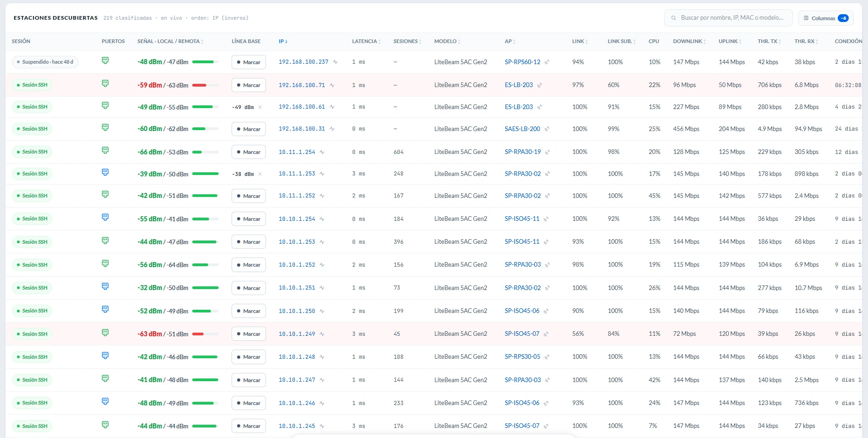The width and height of the screenshot is (868, 438).
Task: Click the red signal bar of -59 dBm row
Action: click(x=205, y=85)
